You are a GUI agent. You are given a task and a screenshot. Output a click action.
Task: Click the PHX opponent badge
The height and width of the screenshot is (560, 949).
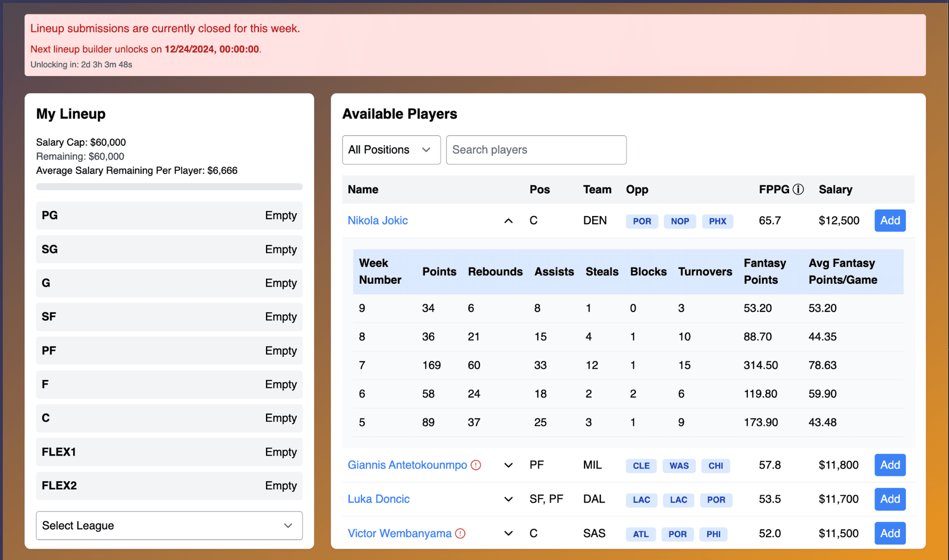pyautogui.click(x=717, y=221)
